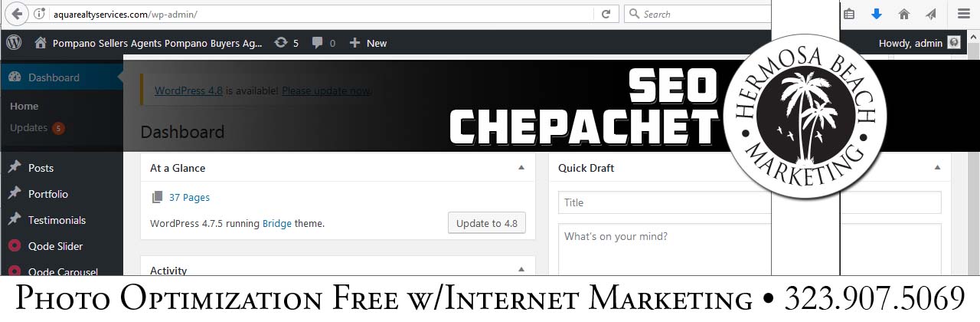Collapse the At a Glance panel
The width and height of the screenshot is (980, 322).
(x=521, y=167)
